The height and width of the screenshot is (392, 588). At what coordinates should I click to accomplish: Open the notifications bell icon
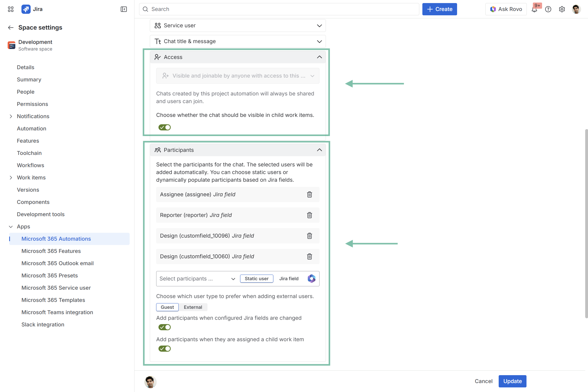[534, 9]
